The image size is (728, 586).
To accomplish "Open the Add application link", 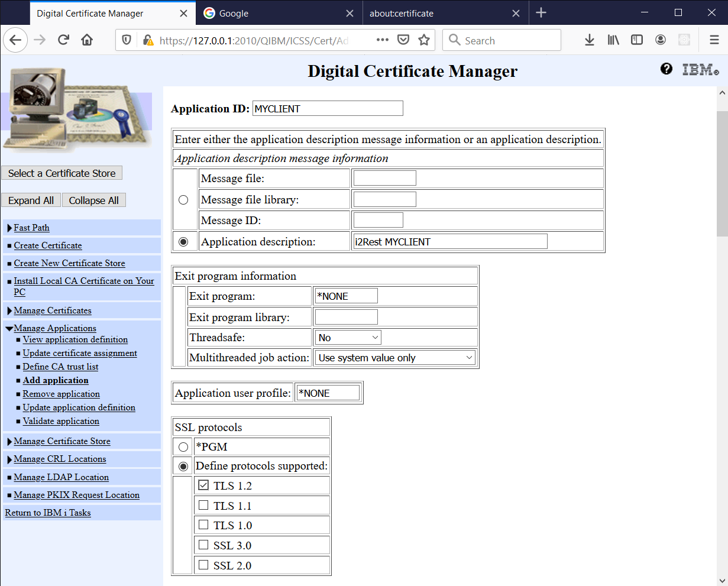I will 56,380.
